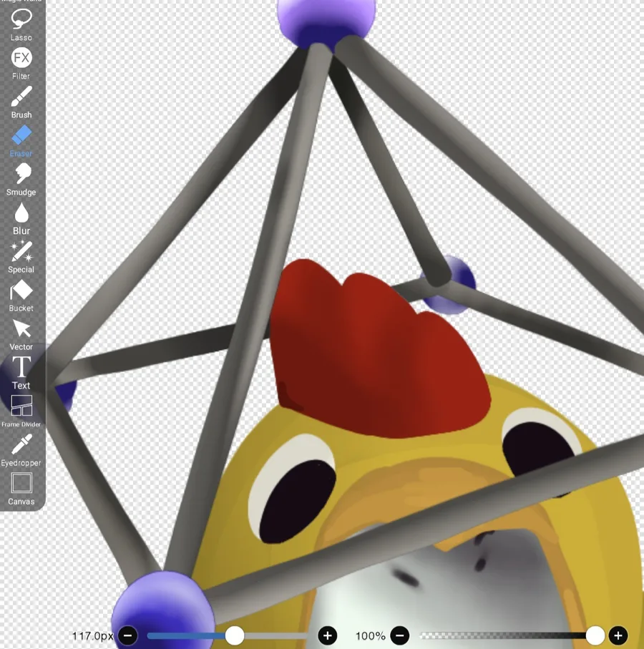This screenshot has width=644, height=649.
Task: Pick the Blur tool
Action: pos(21,218)
